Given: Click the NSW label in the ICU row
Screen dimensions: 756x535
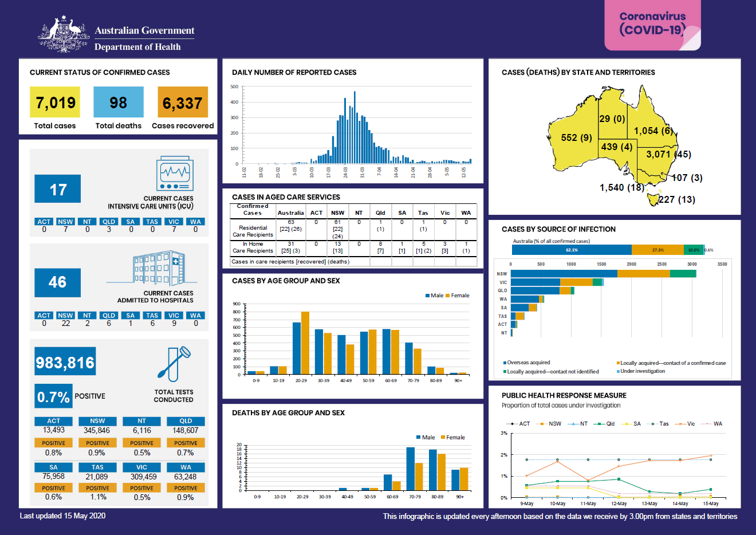Looking at the screenshot, I should 65,222.
